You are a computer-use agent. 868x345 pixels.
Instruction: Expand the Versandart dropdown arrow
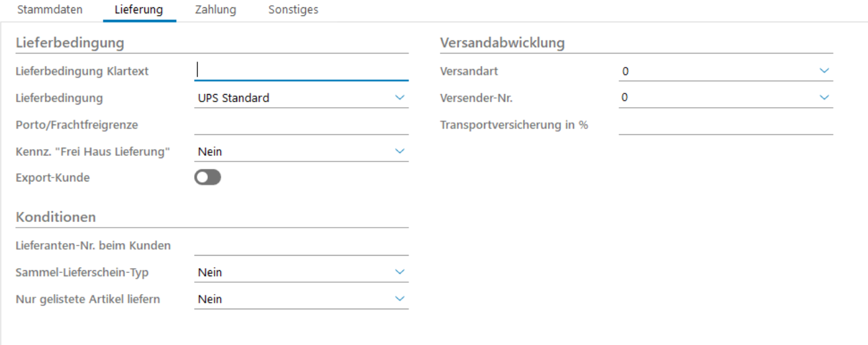click(824, 70)
